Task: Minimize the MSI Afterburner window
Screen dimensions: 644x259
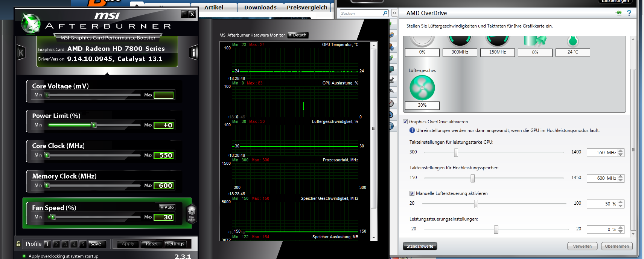Action: click(x=184, y=14)
